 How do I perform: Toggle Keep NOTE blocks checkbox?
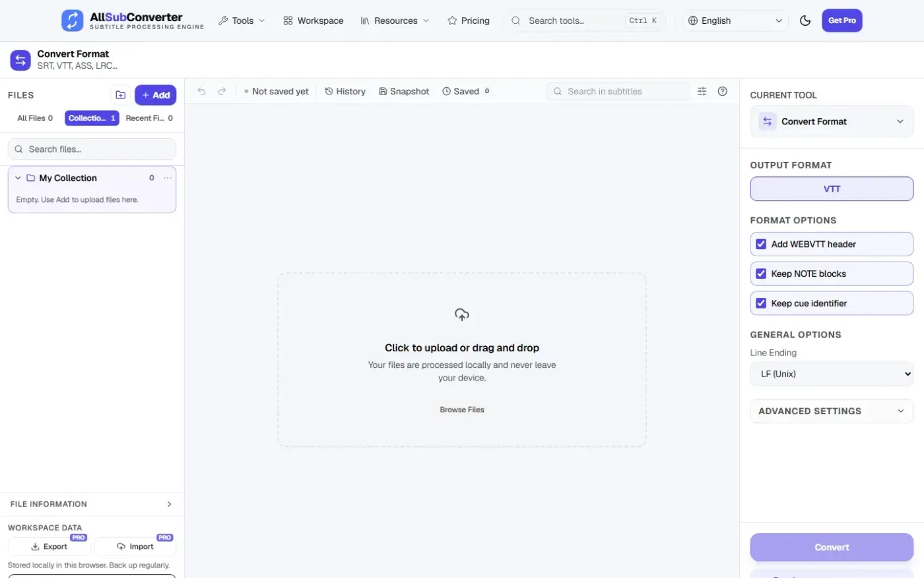[761, 273]
